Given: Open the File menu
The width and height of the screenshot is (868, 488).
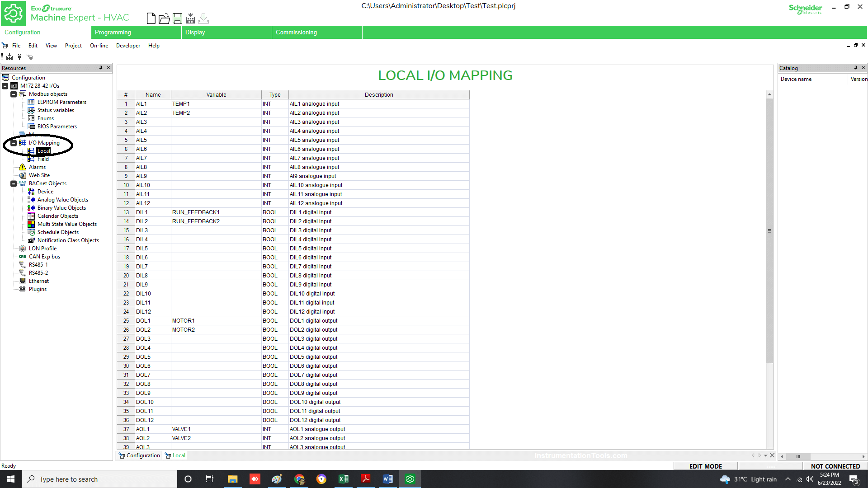Looking at the screenshot, I should [16, 46].
